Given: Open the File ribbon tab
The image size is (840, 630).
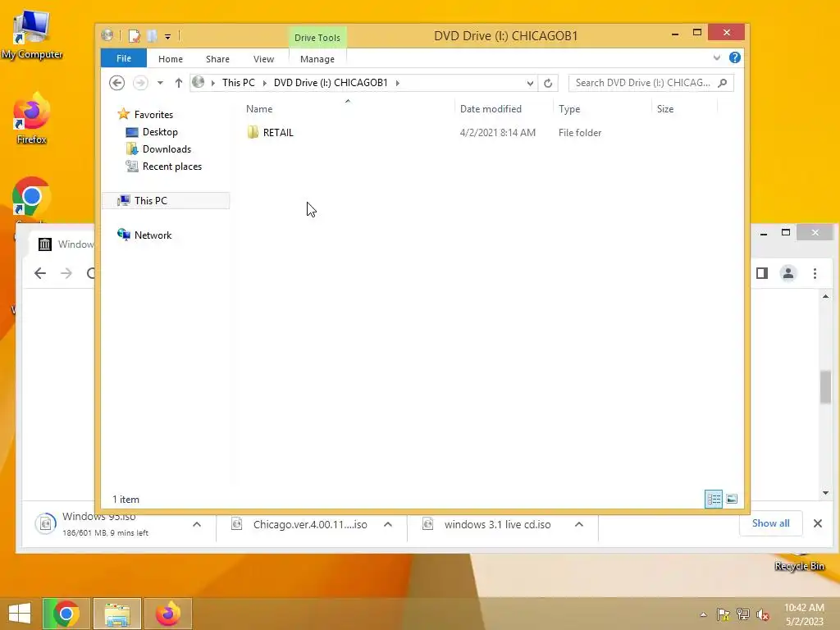Looking at the screenshot, I should coord(124,58).
